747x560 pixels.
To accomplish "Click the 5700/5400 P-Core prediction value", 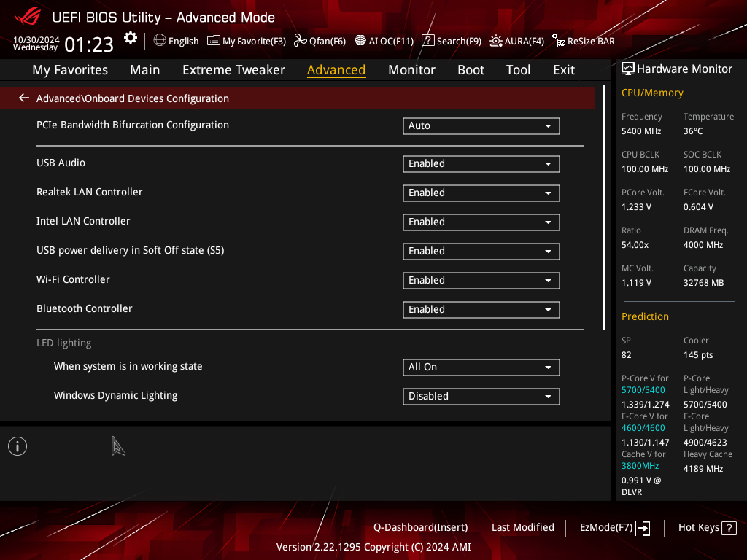I will [643, 390].
